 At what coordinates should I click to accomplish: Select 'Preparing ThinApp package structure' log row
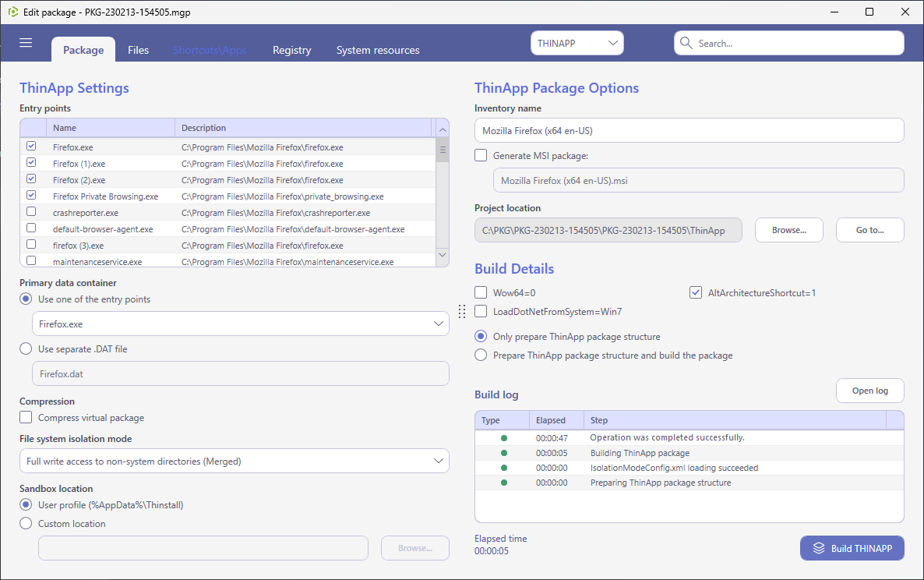(689, 483)
